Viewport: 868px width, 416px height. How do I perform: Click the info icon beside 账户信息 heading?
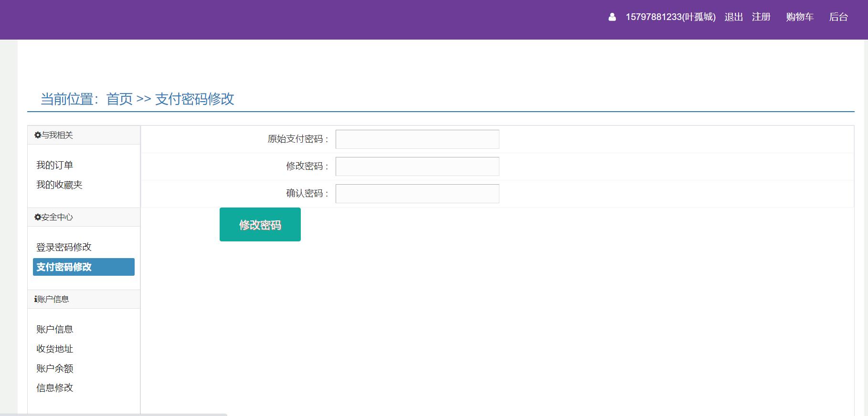pos(35,299)
